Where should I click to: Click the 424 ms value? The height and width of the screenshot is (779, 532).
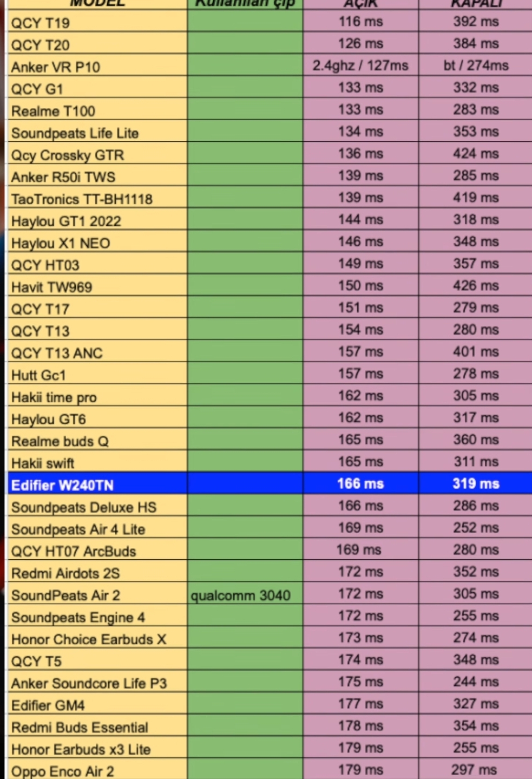[x=476, y=154]
